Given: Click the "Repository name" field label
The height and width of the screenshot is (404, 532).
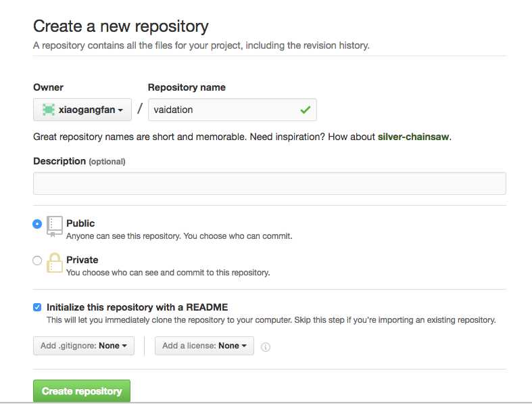Looking at the screenshot, I should (187, 87).
